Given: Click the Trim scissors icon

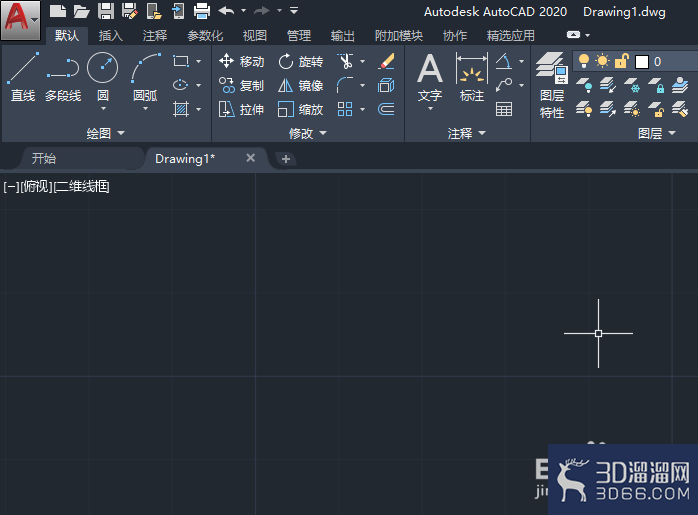Looking at the screenshot, I should [345, 61].
